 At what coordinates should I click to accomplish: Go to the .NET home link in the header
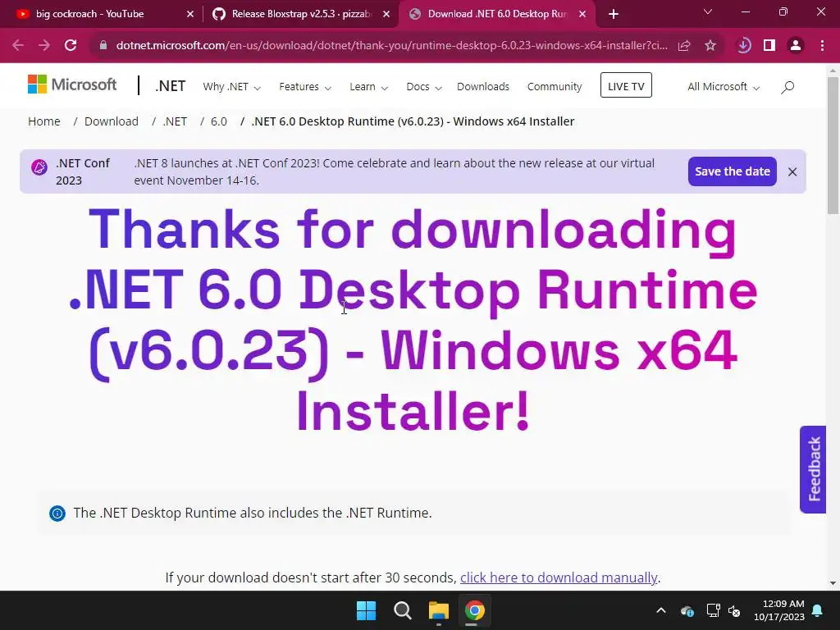(170, 85)
